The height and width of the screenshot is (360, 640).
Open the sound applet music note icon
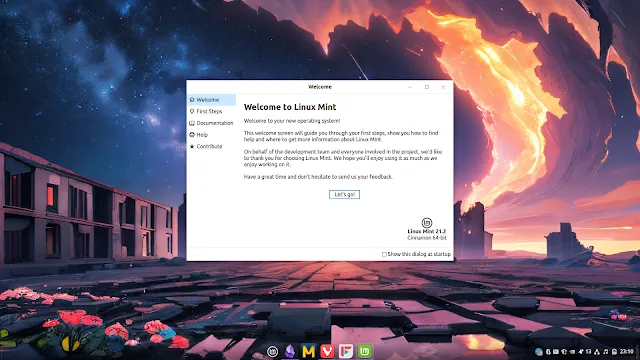(605, 351)
